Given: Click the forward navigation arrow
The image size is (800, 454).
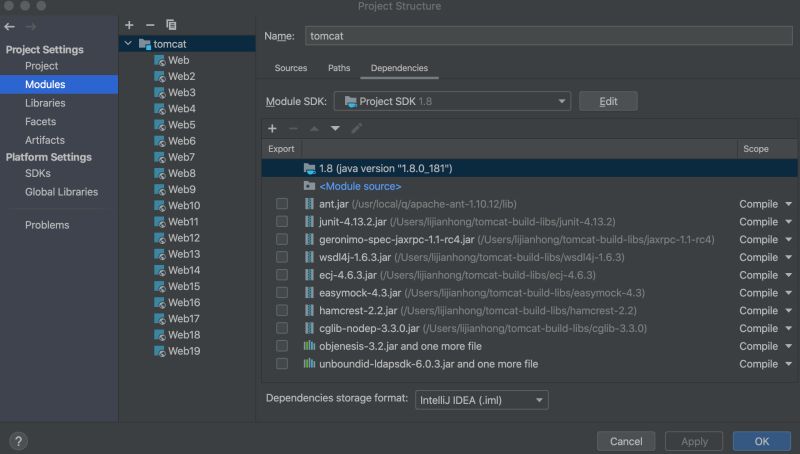Looking at the screenshot, I should [x=31, y=27].
